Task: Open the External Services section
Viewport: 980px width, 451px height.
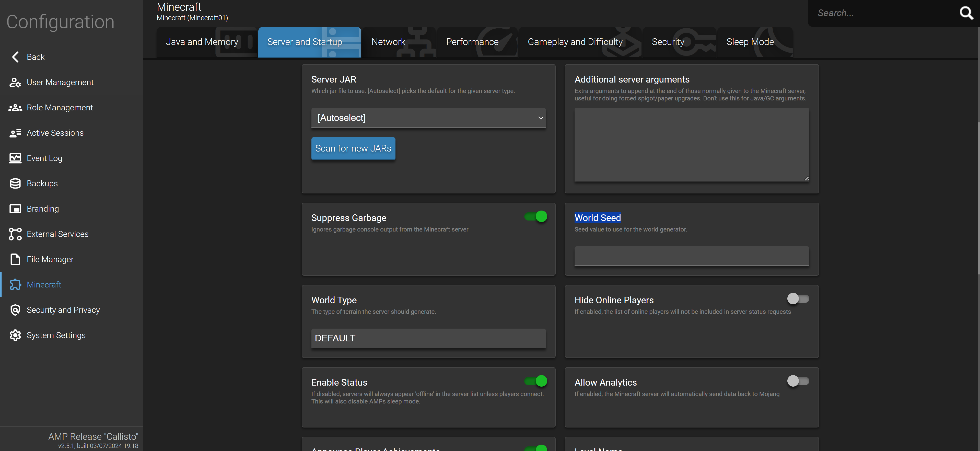Action: coord(72,234)
